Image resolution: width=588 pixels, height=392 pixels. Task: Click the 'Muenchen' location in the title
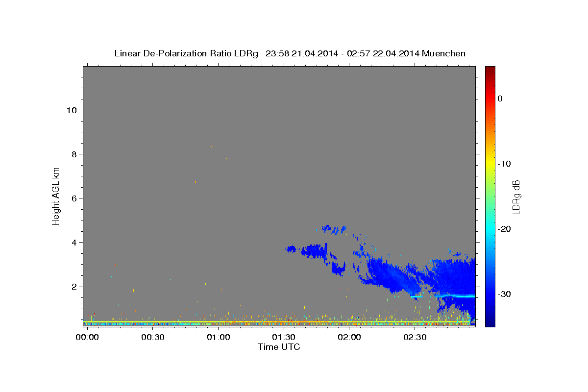444,53
